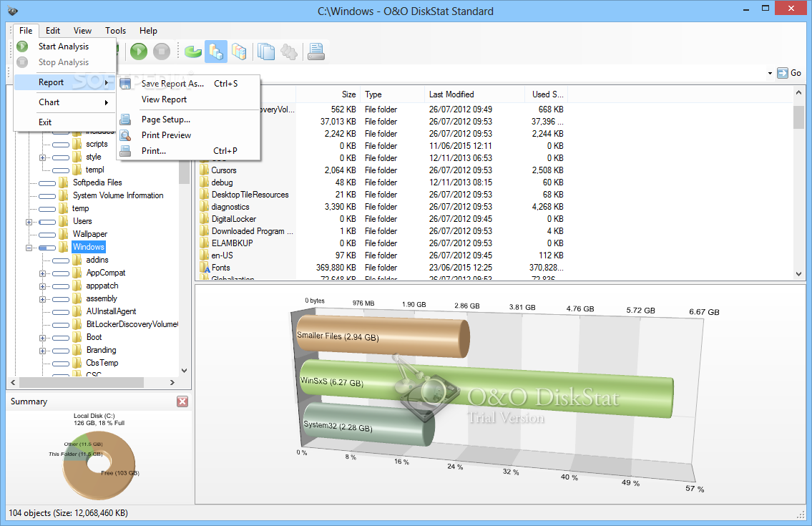
Task: Expand the AppCompat folder node
Action: (42, 273)
